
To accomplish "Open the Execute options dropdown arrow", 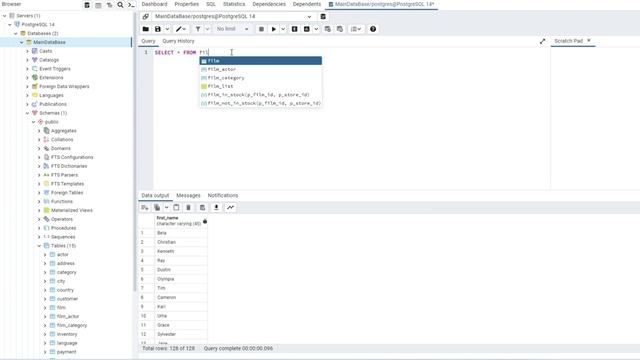I will 283,29.
